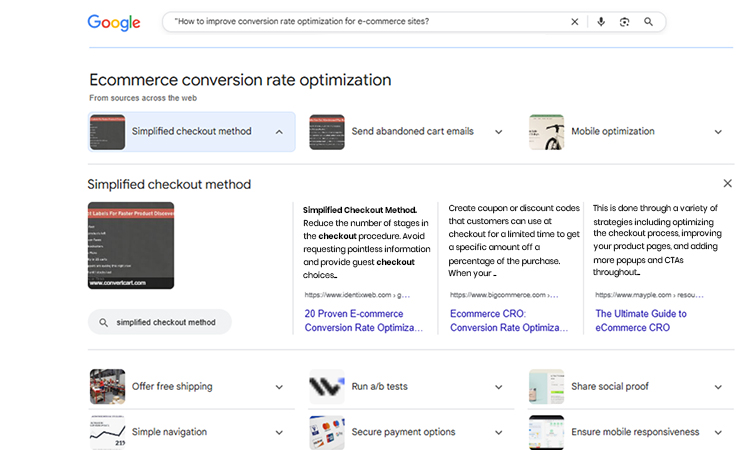Open Ensure mobile responsiveness thumbnail

point(546,432)
